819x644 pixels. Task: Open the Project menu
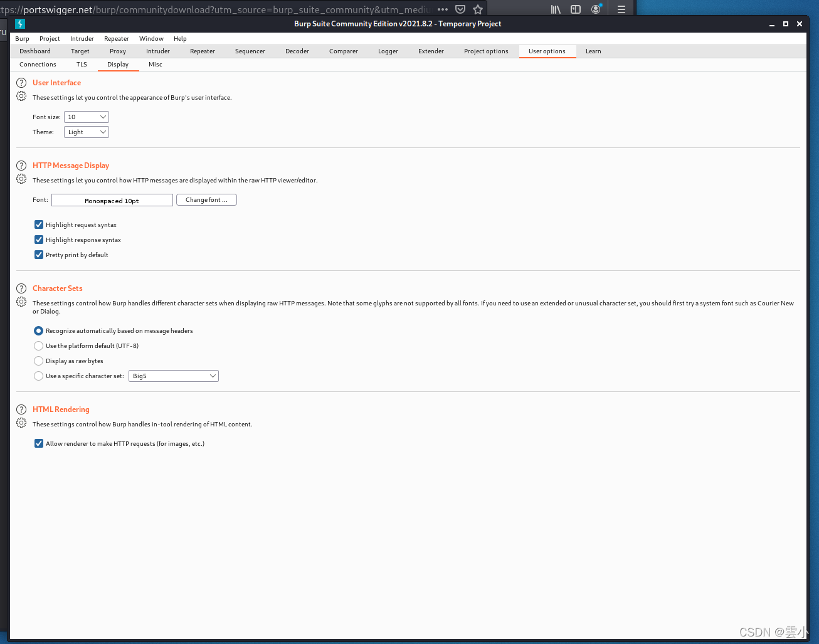pos(50,39)
